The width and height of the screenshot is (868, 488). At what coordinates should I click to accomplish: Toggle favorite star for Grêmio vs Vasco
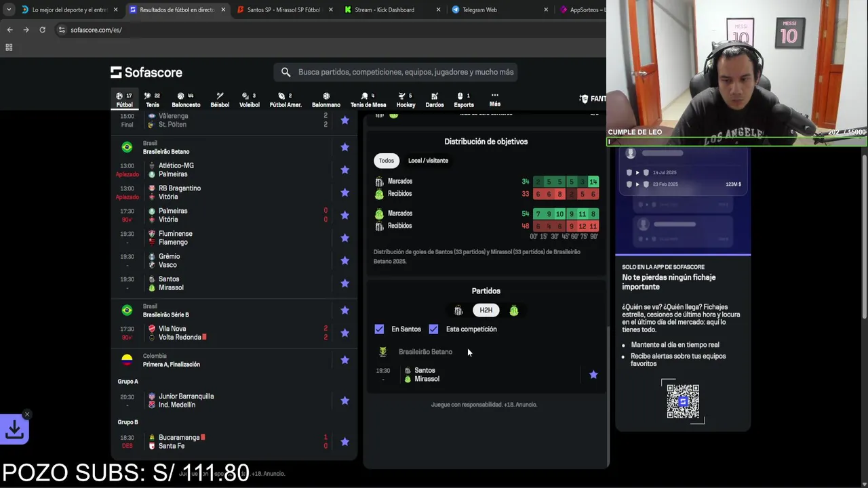[x=344, y=260]
